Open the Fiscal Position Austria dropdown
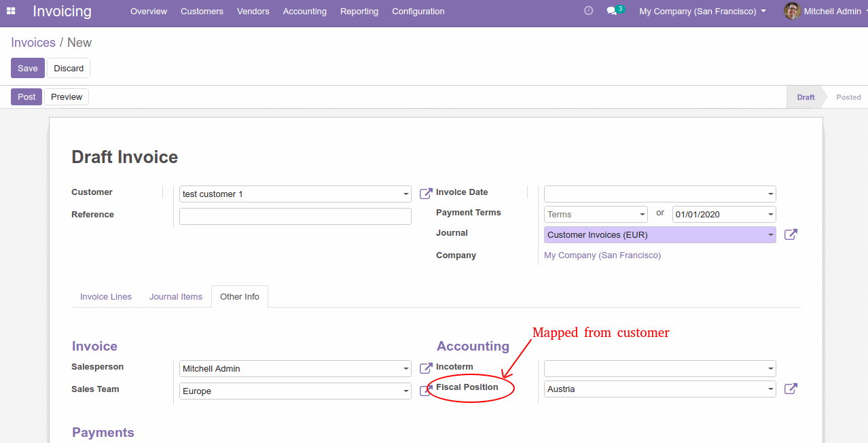Screen dimensions: 868x443 click(x=660, y=389)
